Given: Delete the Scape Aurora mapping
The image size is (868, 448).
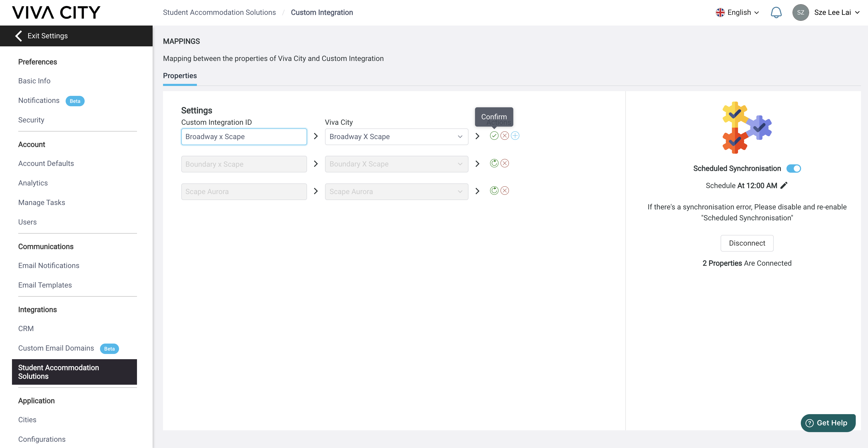Looking at the screenshot, I should [x=504, y=191].
